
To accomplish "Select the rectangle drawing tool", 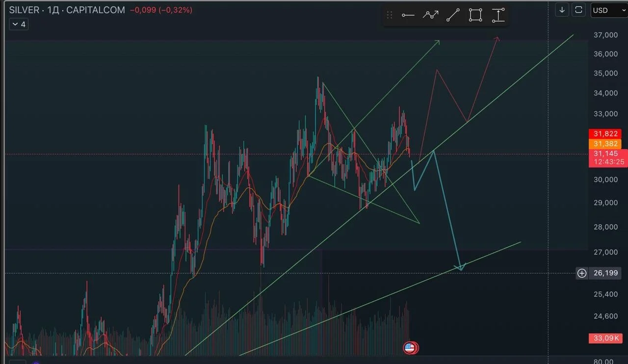I will [x=475, y=15].
